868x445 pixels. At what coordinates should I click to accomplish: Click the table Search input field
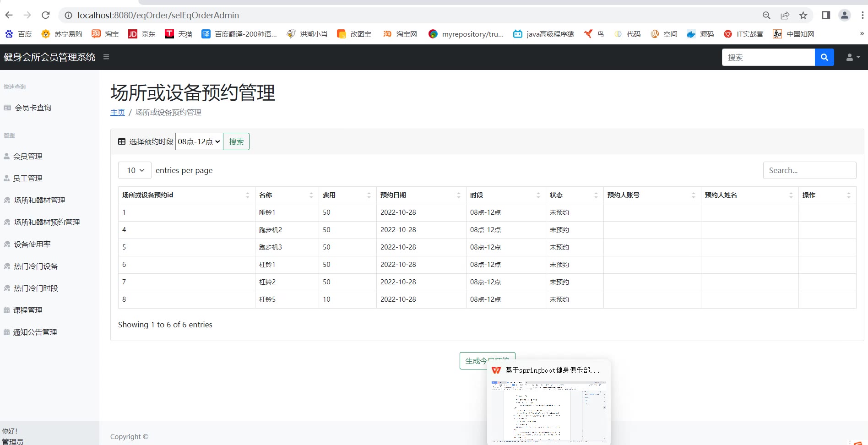click(x=809, y=170)
